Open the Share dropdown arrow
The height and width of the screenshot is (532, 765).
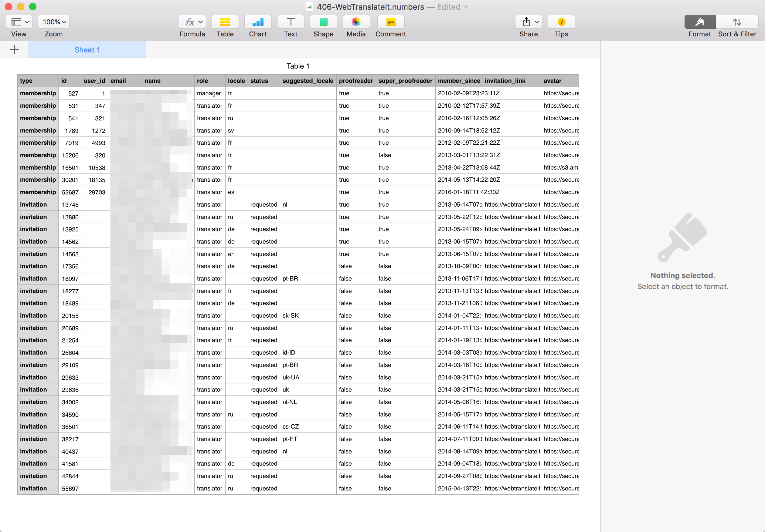click(x=536, y=22)
